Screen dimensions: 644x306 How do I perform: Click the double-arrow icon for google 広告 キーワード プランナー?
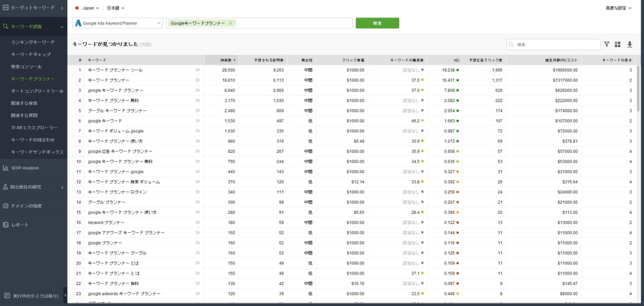pos(197,151)
